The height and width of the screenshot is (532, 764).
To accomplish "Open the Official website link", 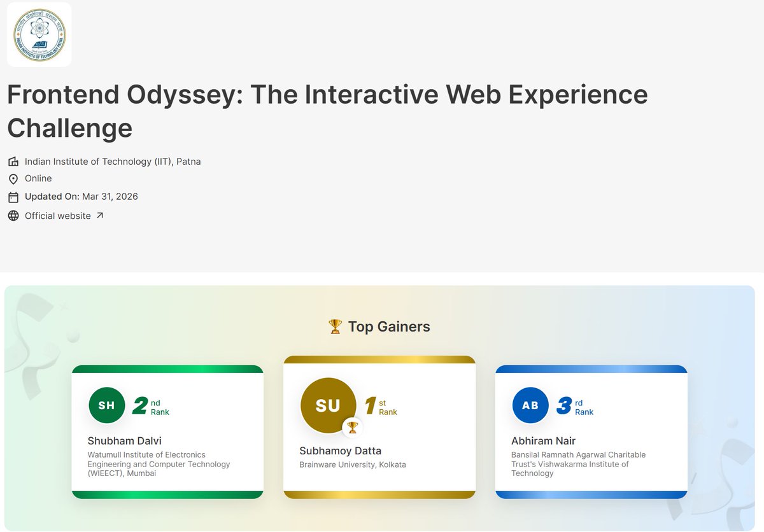I will pos(58,216).
